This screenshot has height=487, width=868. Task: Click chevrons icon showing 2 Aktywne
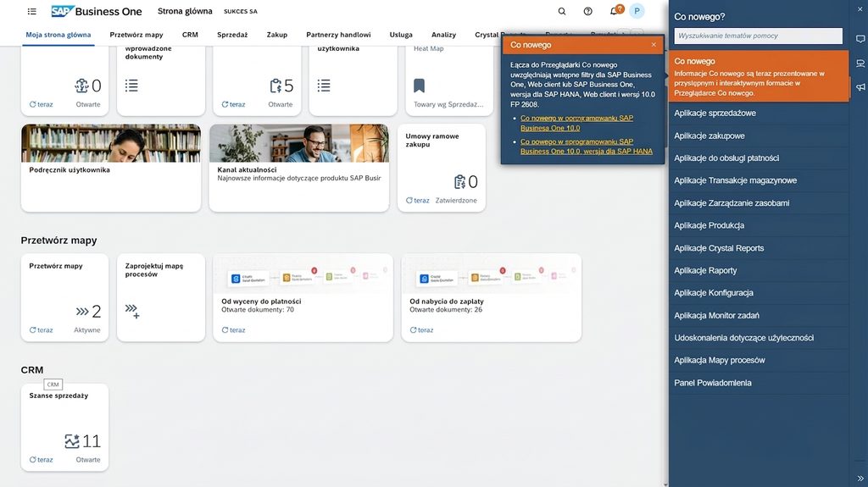(x=82, y=312)
